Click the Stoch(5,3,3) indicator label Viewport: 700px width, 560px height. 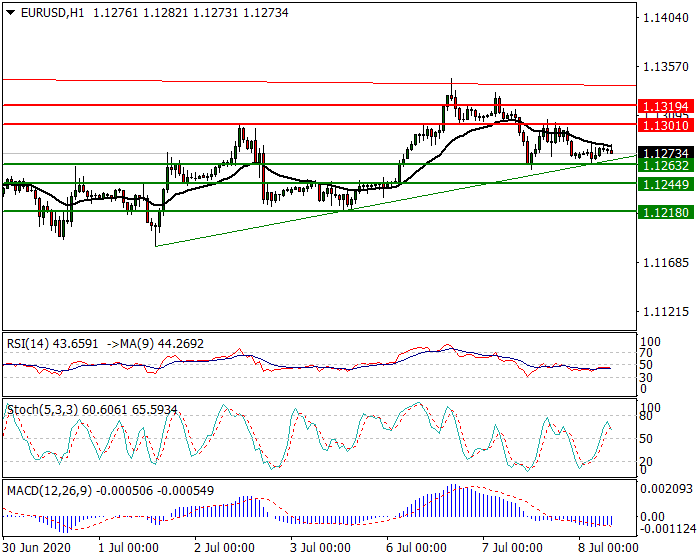(x=92, y=410)
